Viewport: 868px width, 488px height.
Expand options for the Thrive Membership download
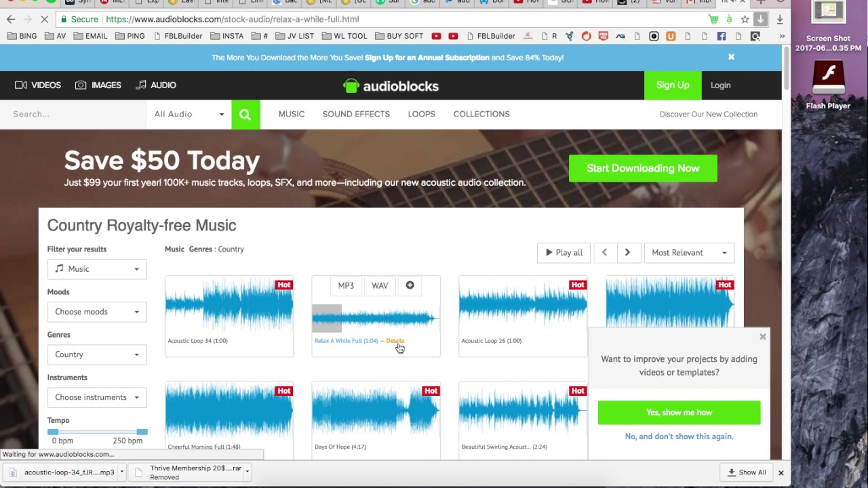click(248, 472)
